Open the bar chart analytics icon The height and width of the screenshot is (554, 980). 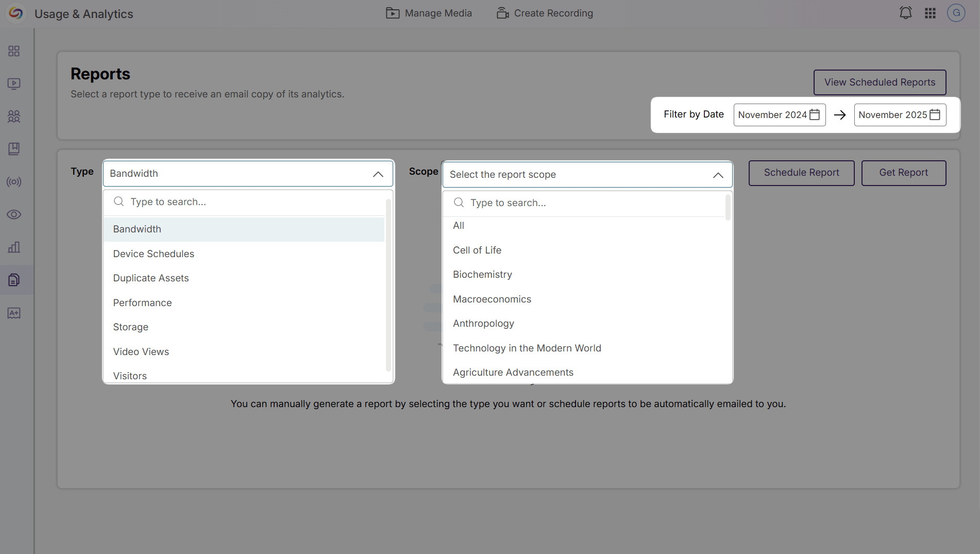(14, 247)
